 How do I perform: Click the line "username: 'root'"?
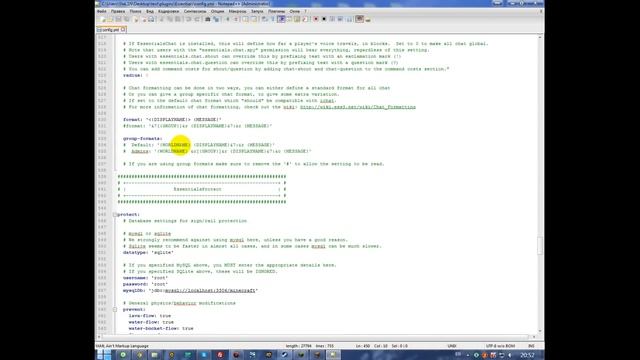(x=145, y=278)
